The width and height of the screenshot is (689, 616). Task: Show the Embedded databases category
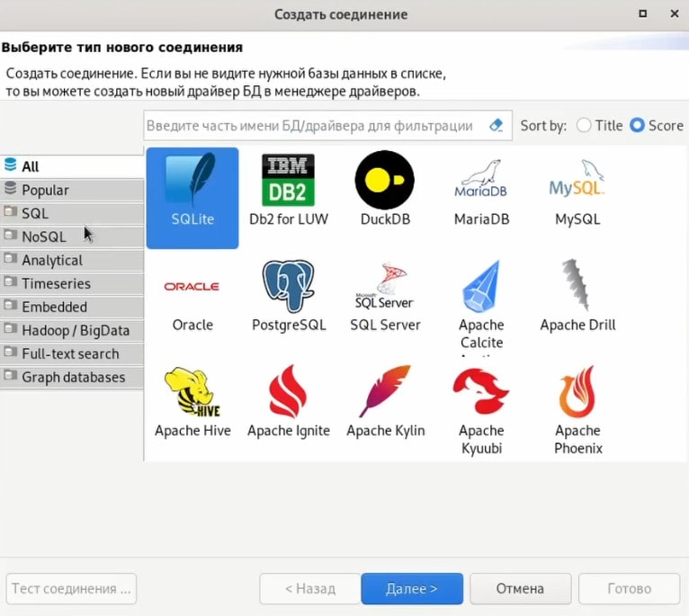click(x=72, y=307)
